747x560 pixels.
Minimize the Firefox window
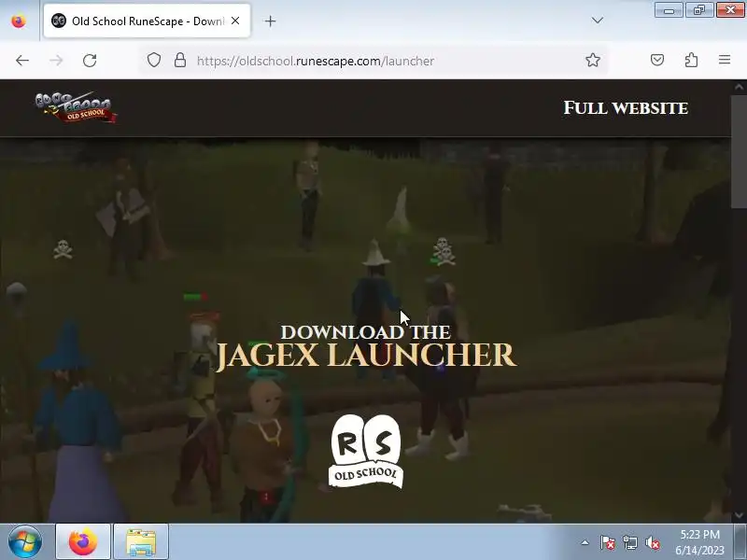(669, 10)
